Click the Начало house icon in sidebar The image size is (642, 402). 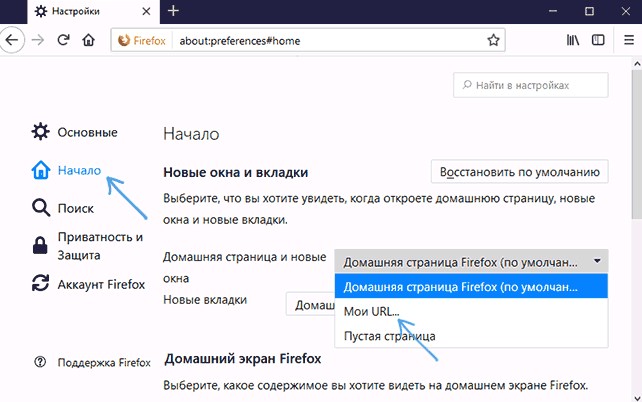(x=41, y=170)
